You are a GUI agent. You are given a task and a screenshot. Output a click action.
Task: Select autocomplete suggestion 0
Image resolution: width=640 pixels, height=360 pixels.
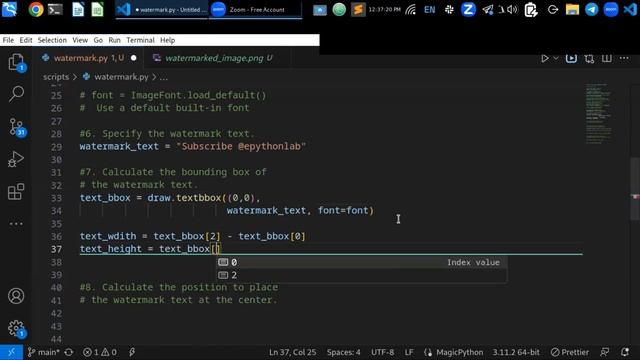[361, 262]
